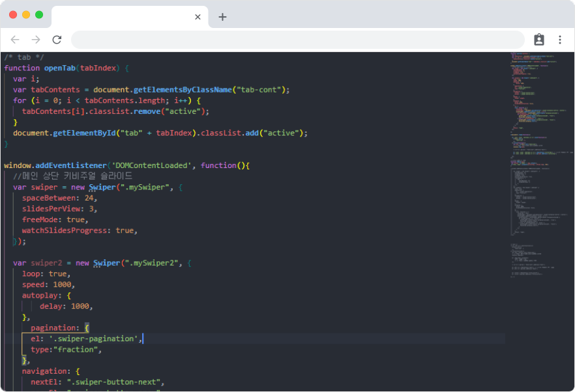Click the openTab function name
This screenshot has height=392, width=575.
[60, 68]
